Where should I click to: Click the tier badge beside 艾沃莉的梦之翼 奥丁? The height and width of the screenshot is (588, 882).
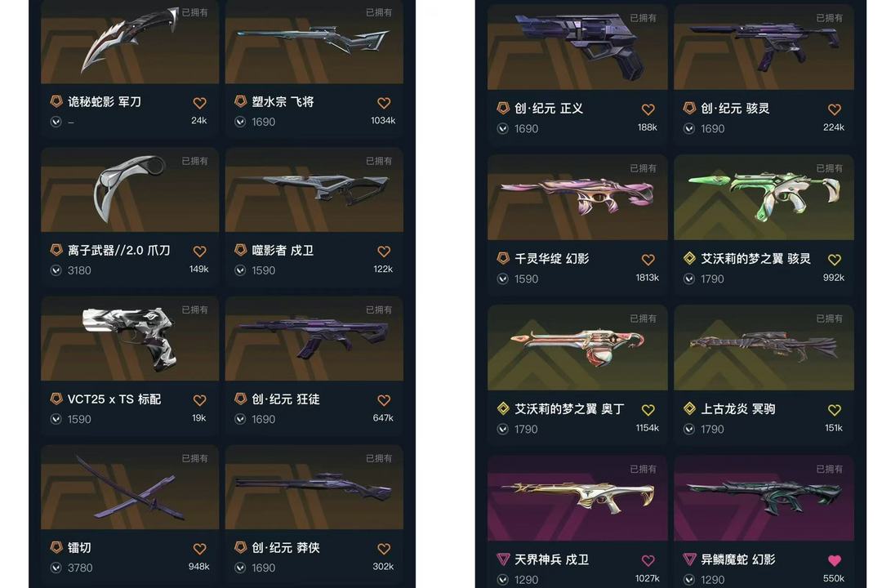(503, 409)
